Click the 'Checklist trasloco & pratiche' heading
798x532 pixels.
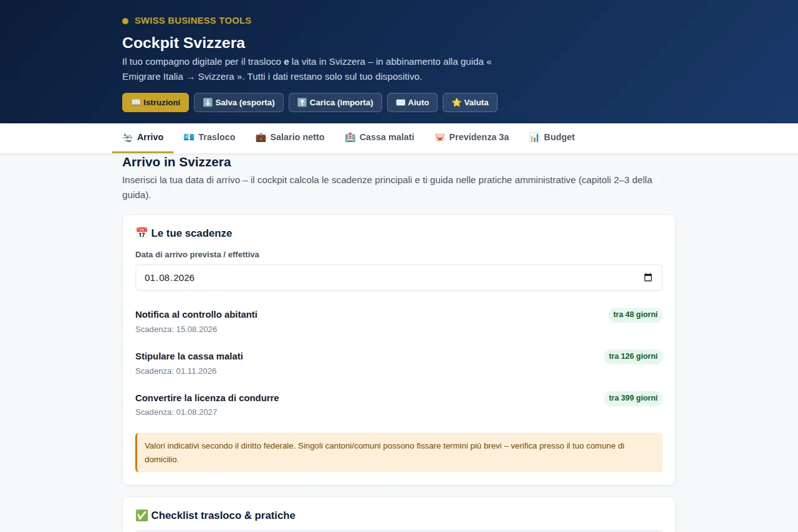click(215, 515)
